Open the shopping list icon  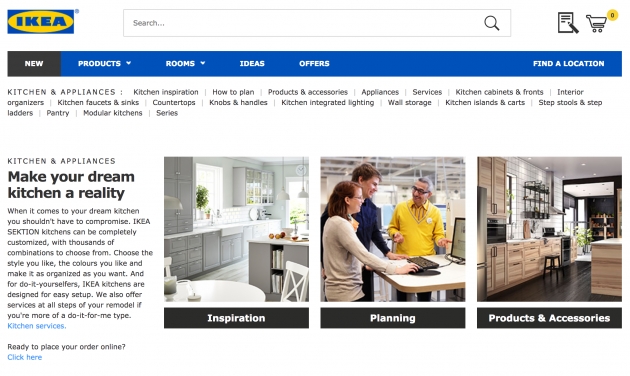click(568, 22)
